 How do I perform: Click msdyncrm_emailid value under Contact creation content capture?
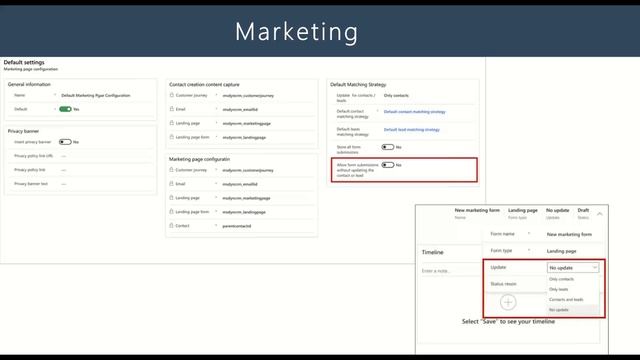240,109
